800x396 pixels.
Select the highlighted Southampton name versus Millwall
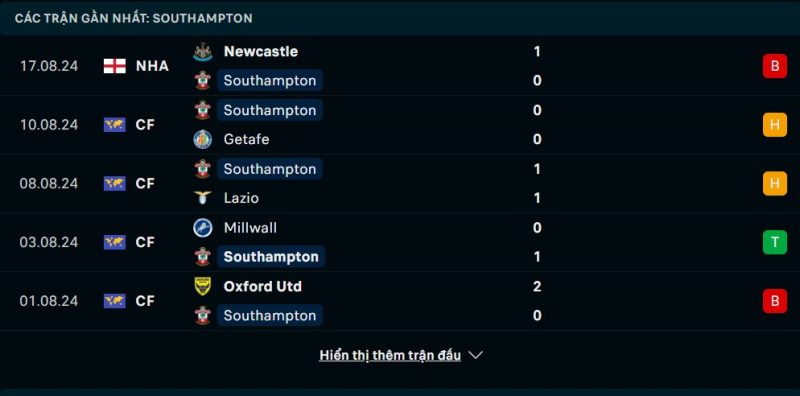point(271,257)
